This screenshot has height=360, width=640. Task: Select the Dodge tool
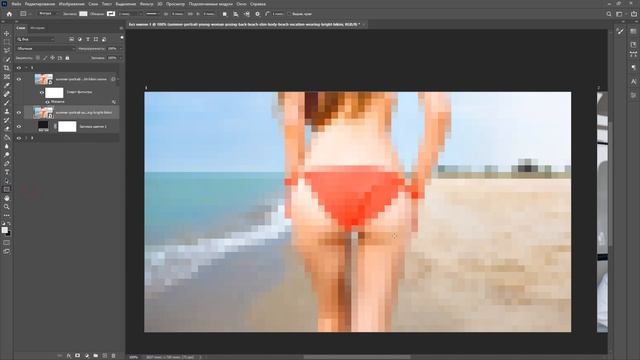pyautogui.click(x=7, y=155)
